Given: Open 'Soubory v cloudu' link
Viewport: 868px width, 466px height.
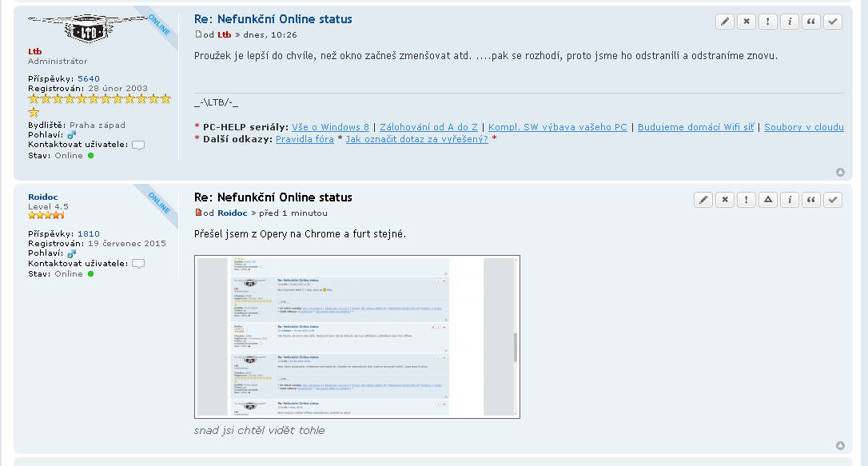Looking at the screenshot, I should [x=803, y=127].
